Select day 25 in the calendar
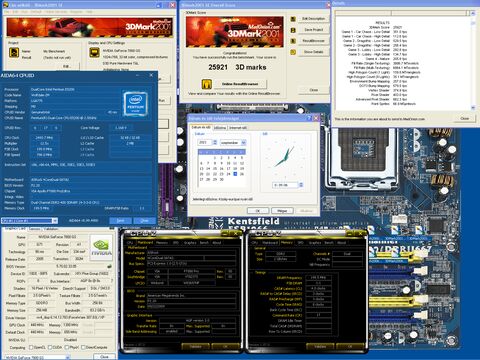The width and height of the screenshot is (480, 360). [x=235, y=174]
